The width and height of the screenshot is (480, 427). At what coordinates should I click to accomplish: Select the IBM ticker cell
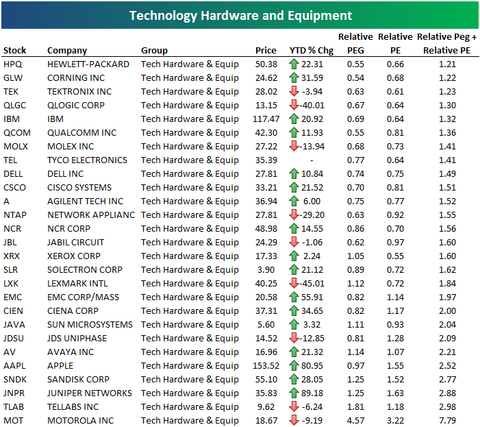click(x=12, y=119)
